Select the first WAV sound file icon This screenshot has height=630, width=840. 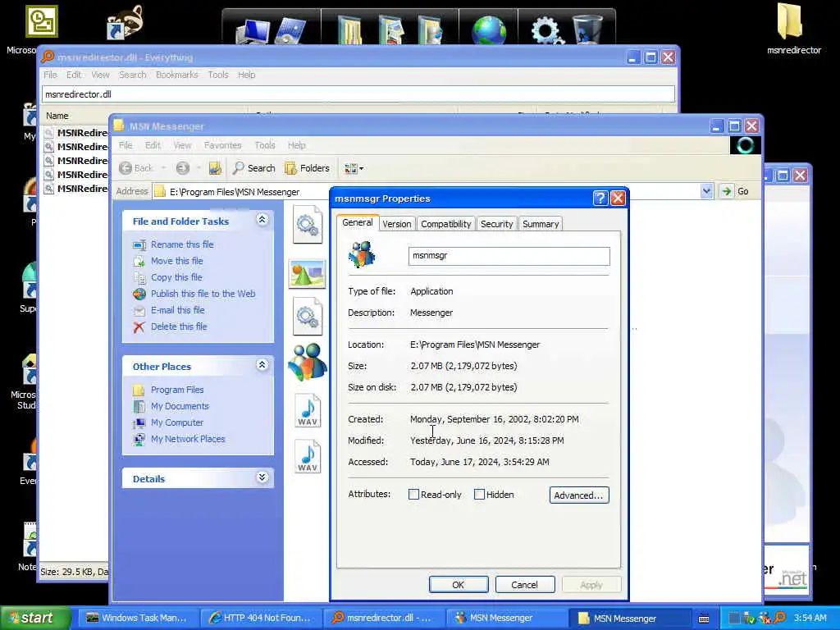point(308,412)
